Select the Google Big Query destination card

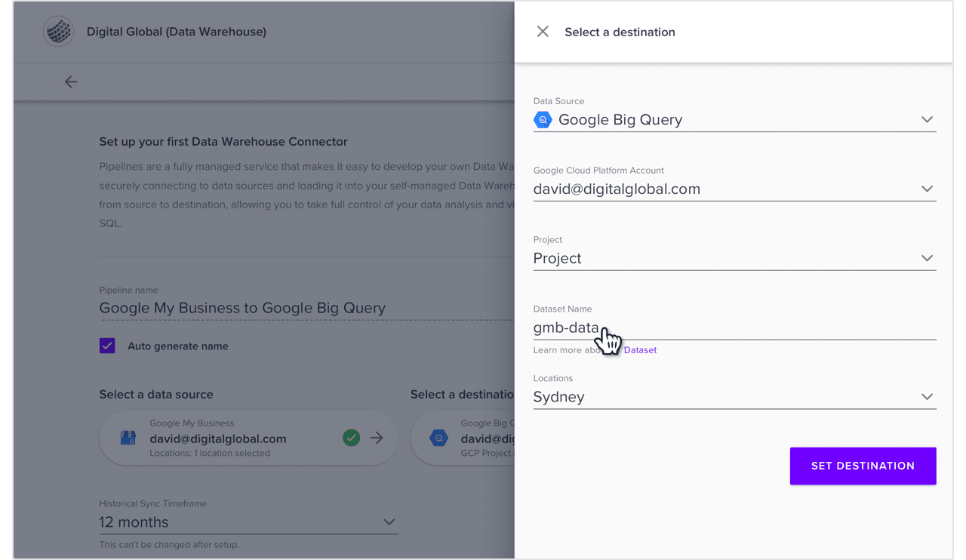tap(463, 438)
